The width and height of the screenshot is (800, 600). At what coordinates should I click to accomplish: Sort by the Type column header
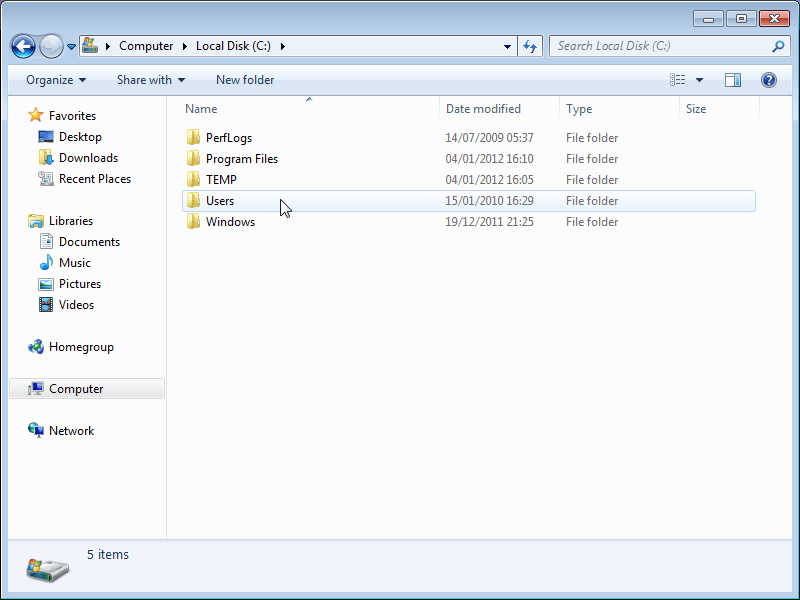620,109
